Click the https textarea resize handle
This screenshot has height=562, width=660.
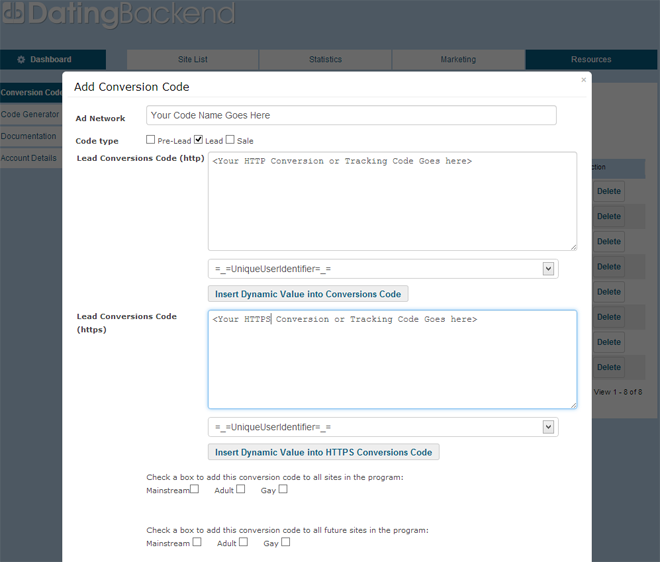573,405
